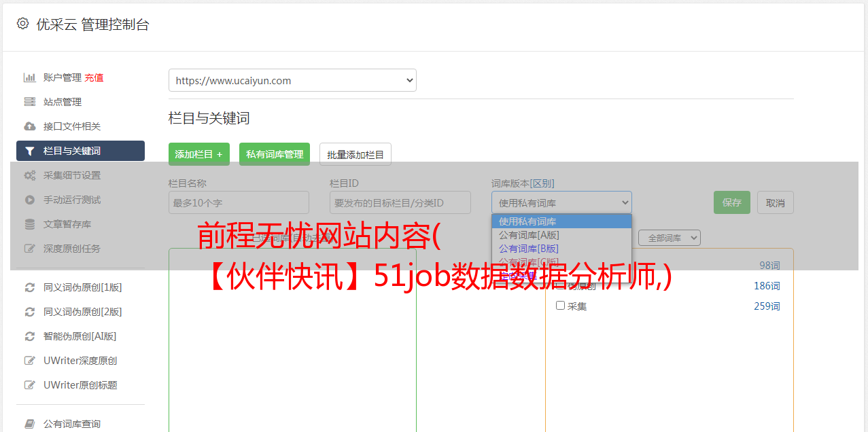Click the 98词 word count
The height and width of the screenshot is (432, 868).
[769, 266]
